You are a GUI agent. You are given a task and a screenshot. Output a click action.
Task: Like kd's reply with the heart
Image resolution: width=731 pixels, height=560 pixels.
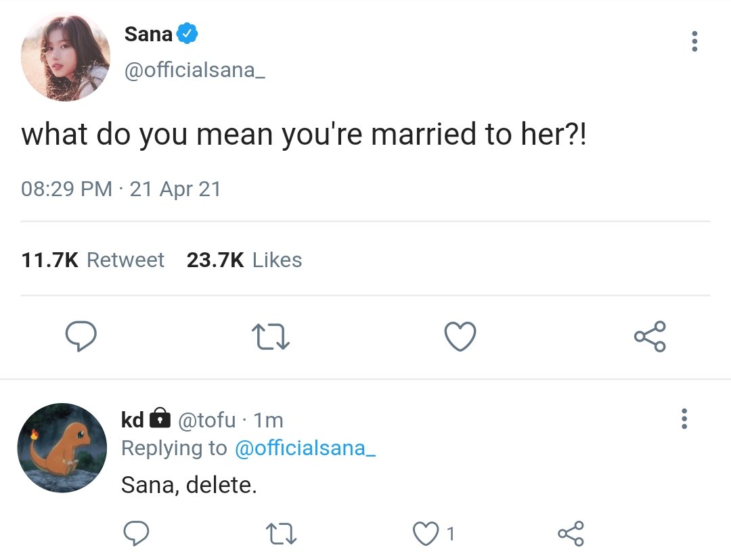[x=426, y=534]
